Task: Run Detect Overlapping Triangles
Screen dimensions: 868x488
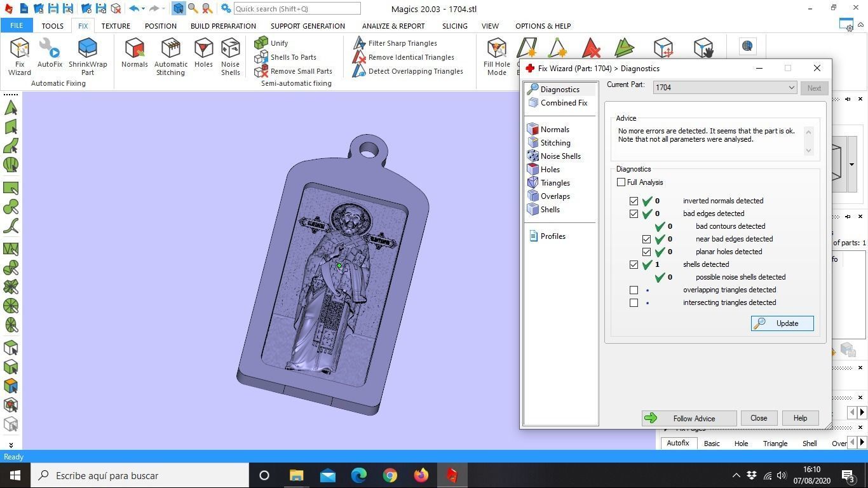Action: coord(408,71)
